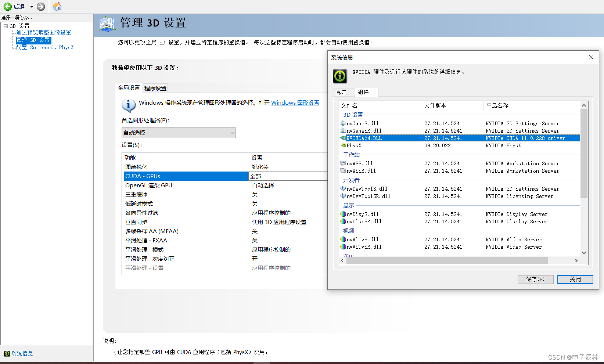604x364 pixels.
Task: Select the 低延时模式 setting row
Action: (225, 204)
